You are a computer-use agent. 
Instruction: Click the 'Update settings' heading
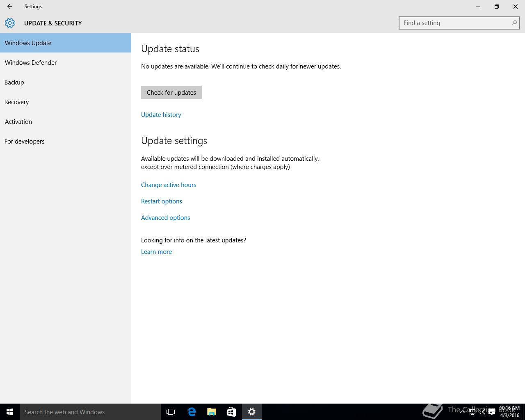tap(174, 141)
